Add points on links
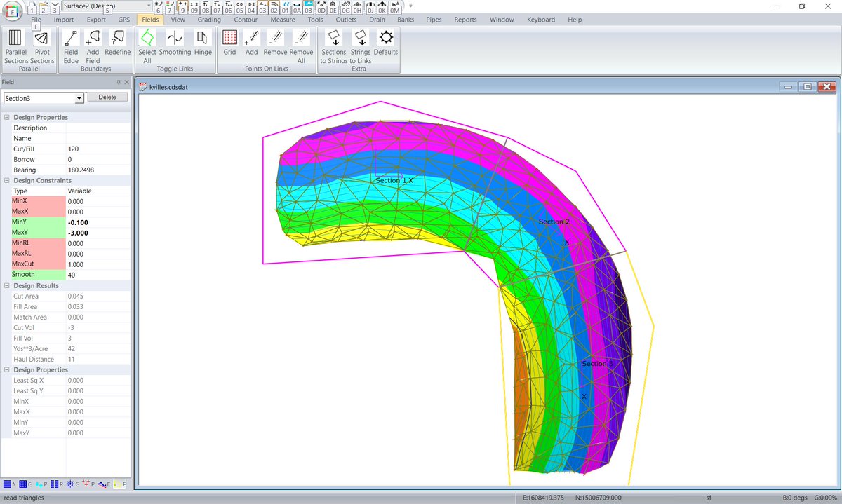The image size is (842, 504). pyautogui.click(x=252, y=42)
